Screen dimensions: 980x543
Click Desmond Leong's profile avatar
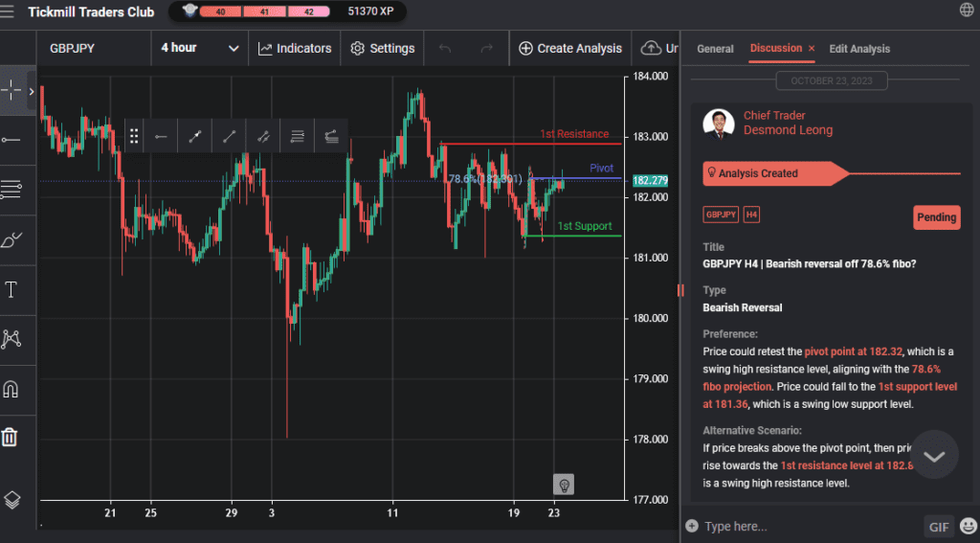coord(718,124)
